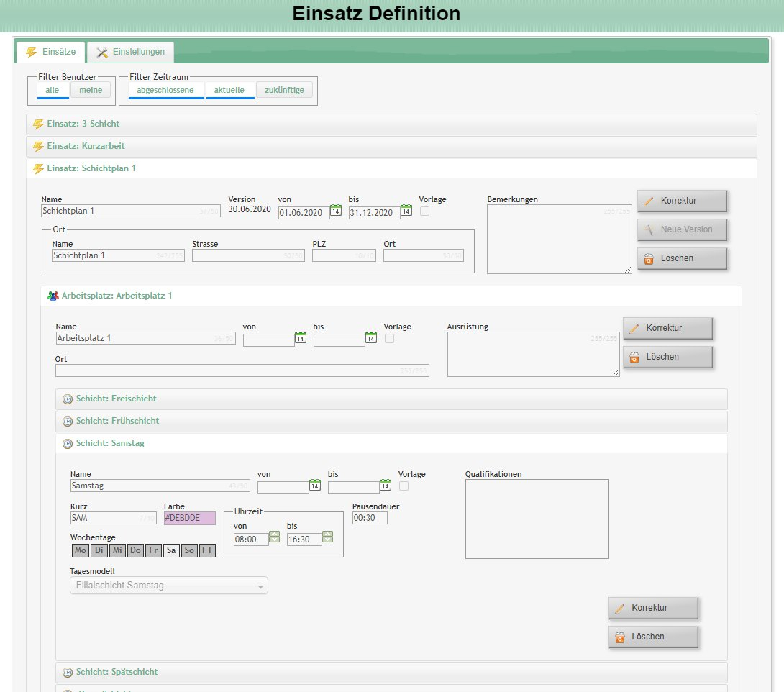Click the Neue Version button

(682, 230)
